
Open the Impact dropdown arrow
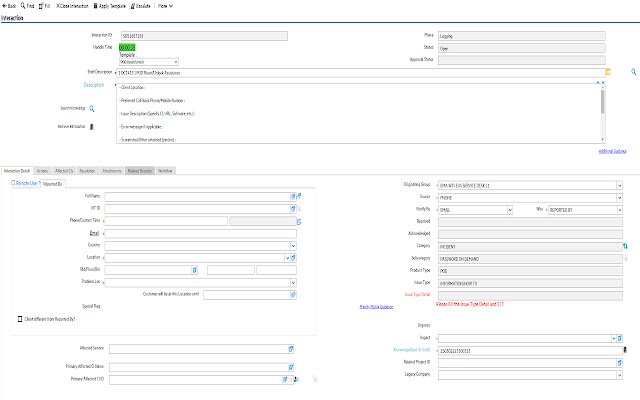tap(613, 338)
